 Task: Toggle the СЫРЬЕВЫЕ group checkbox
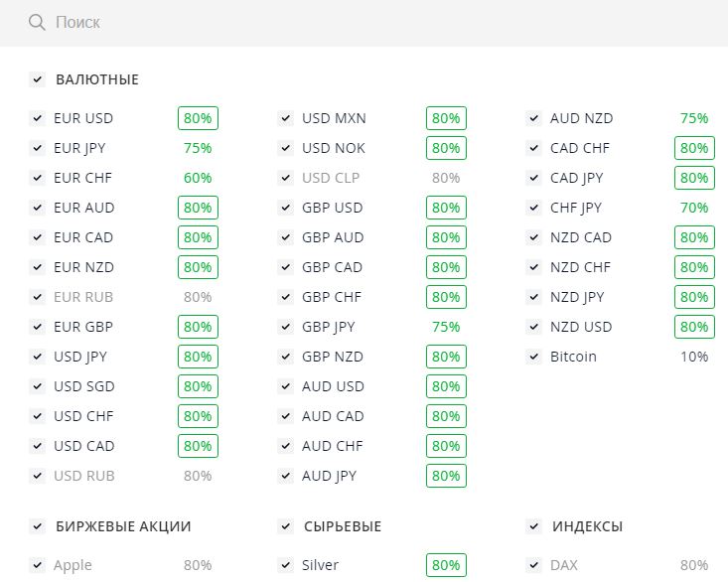click(x=285, y=526)
